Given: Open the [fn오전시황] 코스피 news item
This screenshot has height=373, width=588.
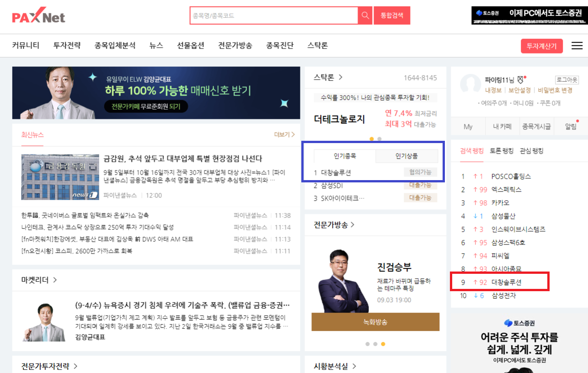Looking at the screenshot, I should [x=77, y=251].
